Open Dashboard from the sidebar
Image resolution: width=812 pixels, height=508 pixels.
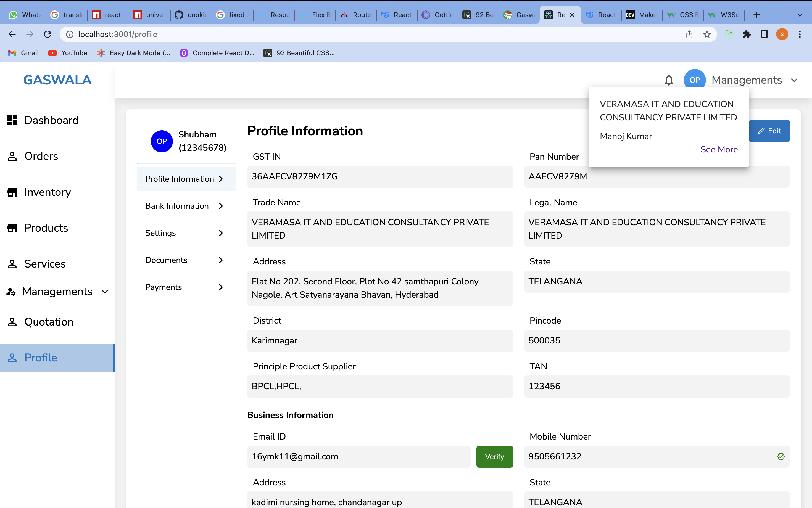pyautogui.click(x=51, y=120)
